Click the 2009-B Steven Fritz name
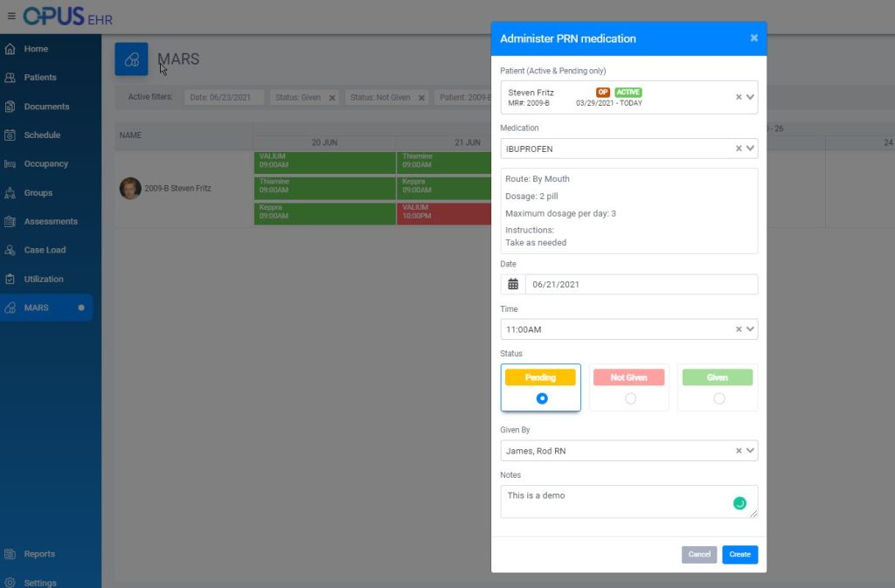 tap(177, 188)
